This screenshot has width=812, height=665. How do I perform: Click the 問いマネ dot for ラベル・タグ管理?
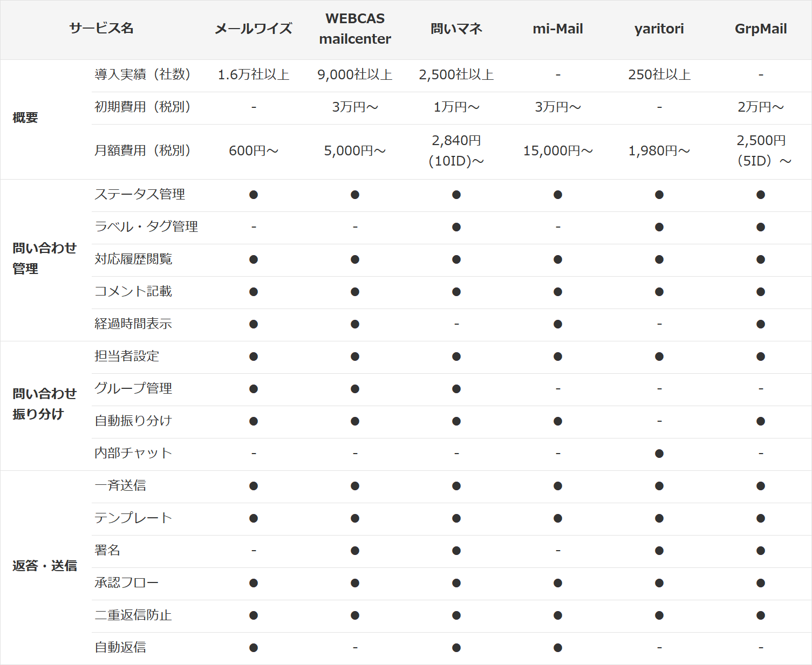point(456,227)
